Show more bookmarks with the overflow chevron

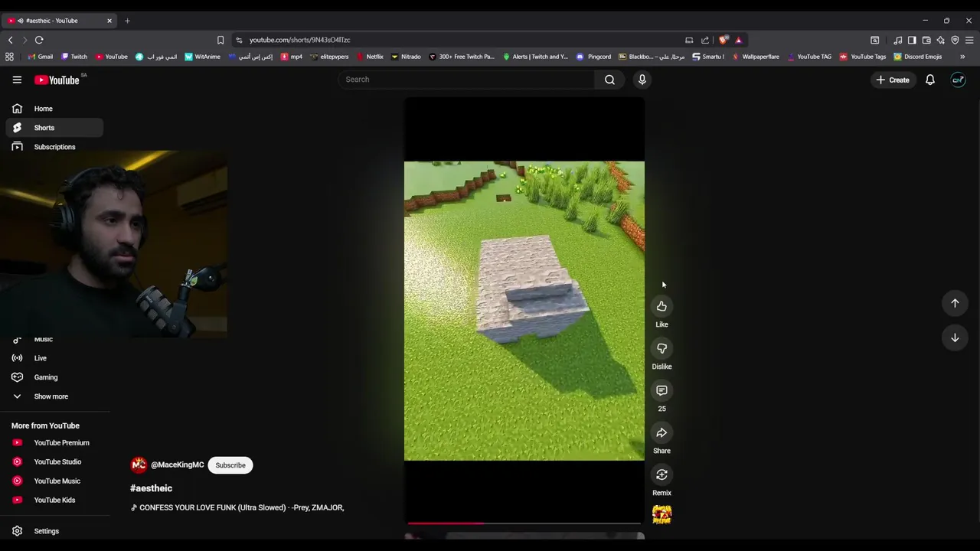tap(962, 57)
